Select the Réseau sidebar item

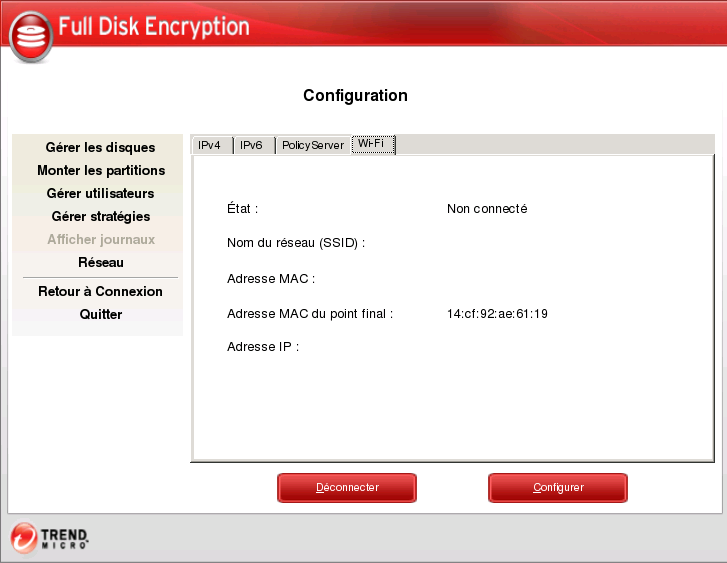click(x=101, y=263)
